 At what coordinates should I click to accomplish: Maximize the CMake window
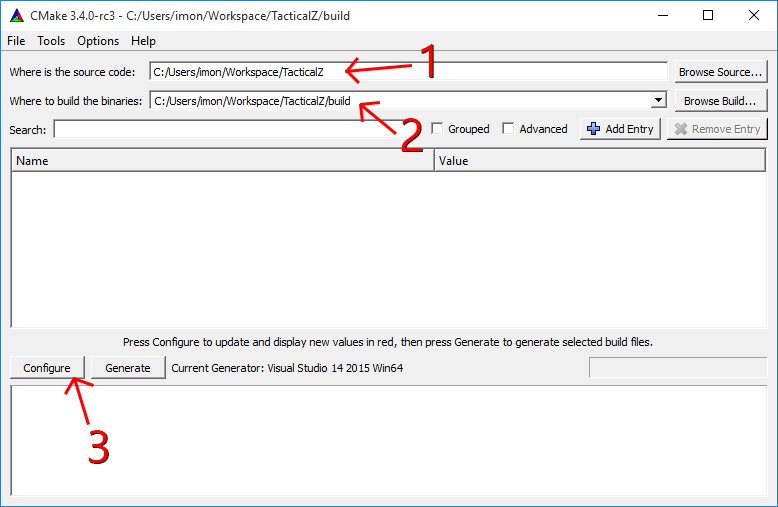click(x=708, y=15)
